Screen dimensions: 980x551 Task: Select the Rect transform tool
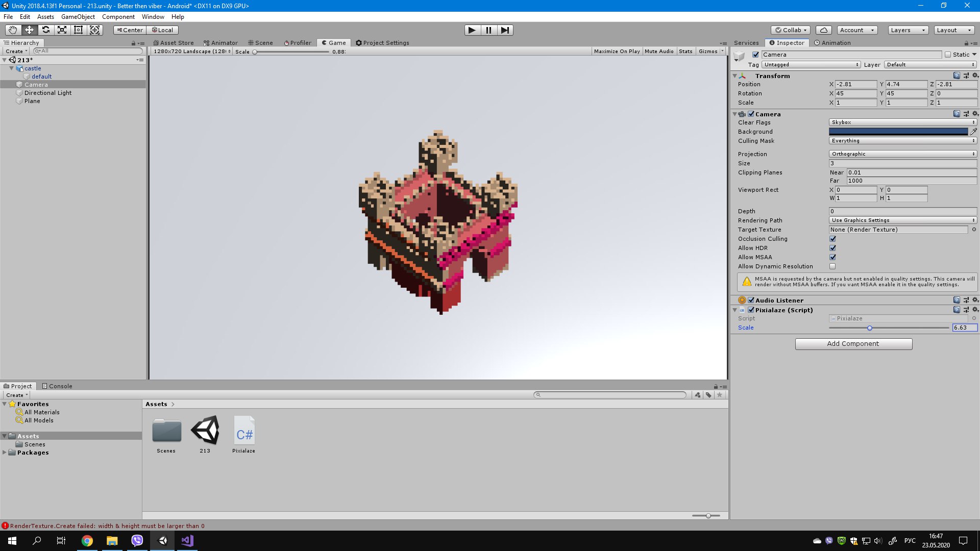78,30
